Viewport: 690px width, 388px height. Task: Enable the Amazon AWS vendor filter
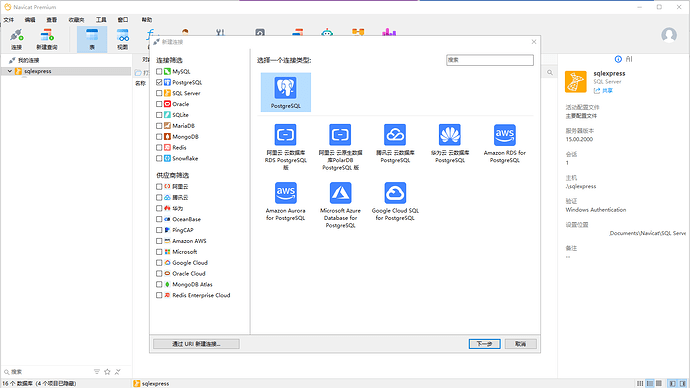pyautogui.click(x=159, y=241)
